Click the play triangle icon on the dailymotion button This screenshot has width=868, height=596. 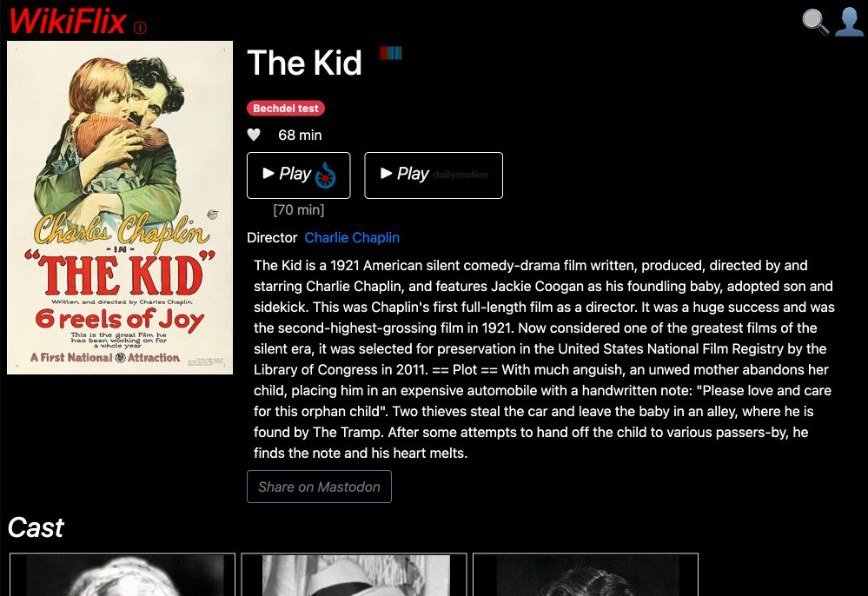pos(387,174)
